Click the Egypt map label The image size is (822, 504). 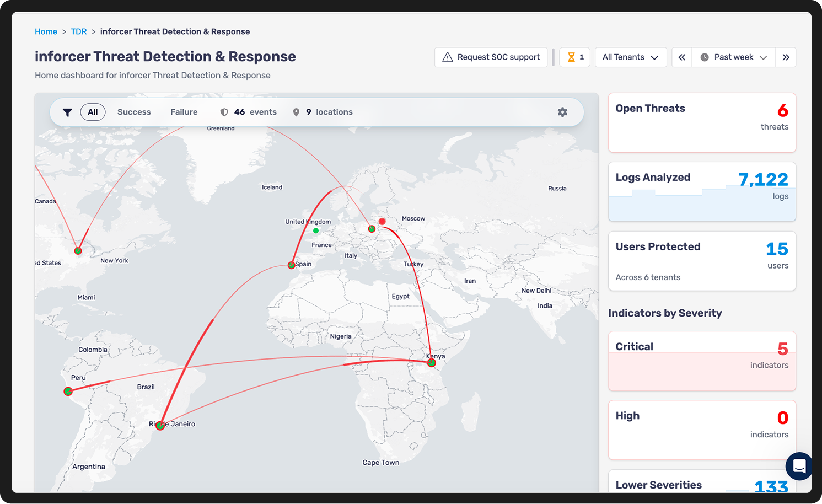coord(401,297)
